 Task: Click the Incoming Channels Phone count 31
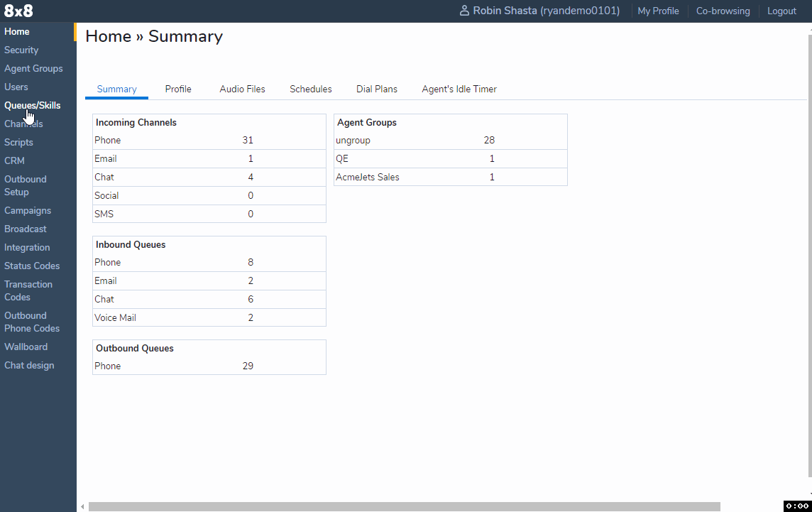[x=248, y=141]
